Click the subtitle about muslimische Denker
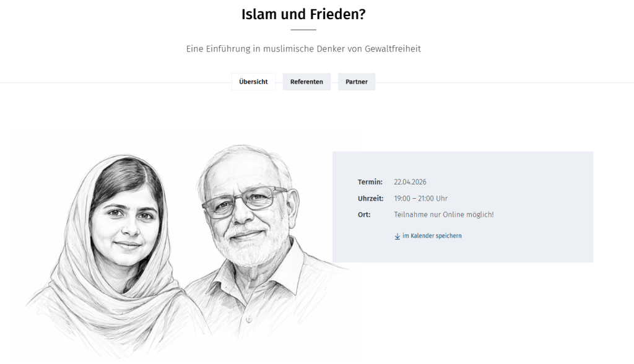The image size is (634, 364). (x=303, y=48)
